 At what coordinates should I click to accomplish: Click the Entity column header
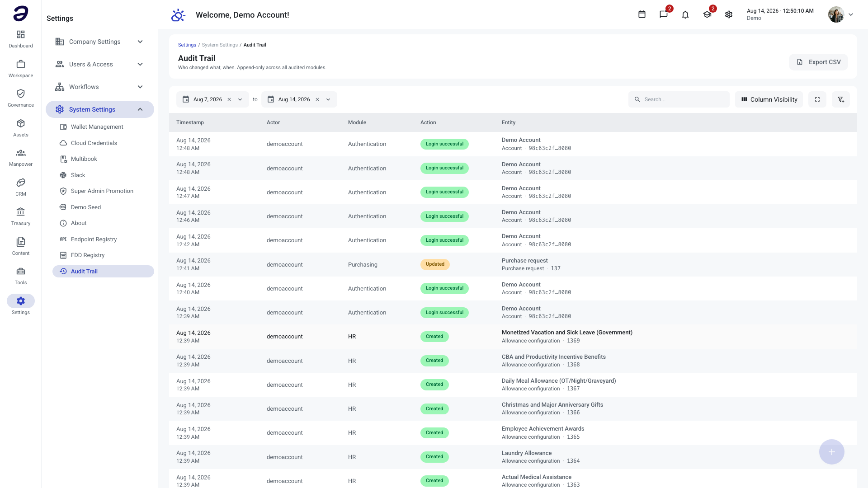(509, 122)
